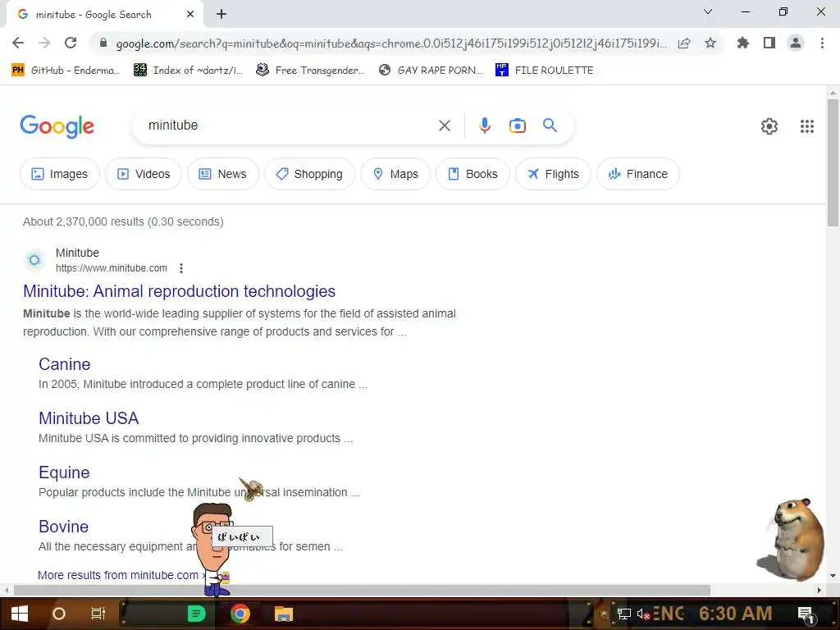Open the Extensions puzzle-piece menu

742,43
